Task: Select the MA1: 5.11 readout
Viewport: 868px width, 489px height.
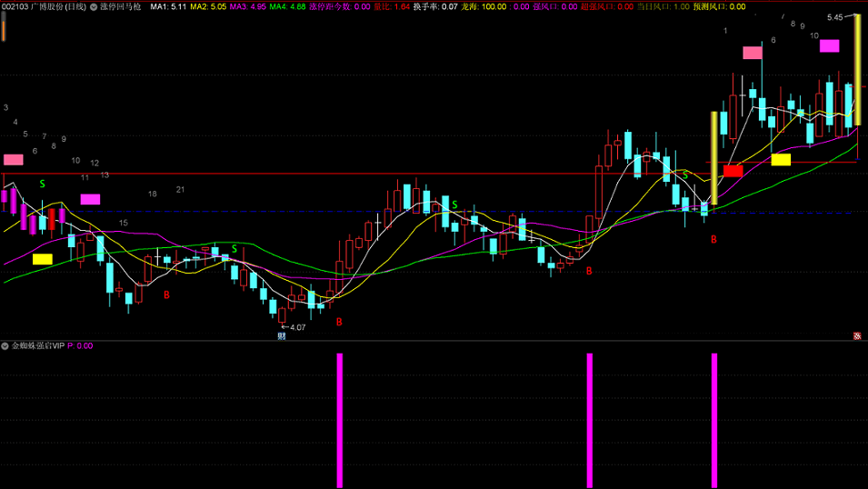Action: pyautogui.click(x=168, y=6)
